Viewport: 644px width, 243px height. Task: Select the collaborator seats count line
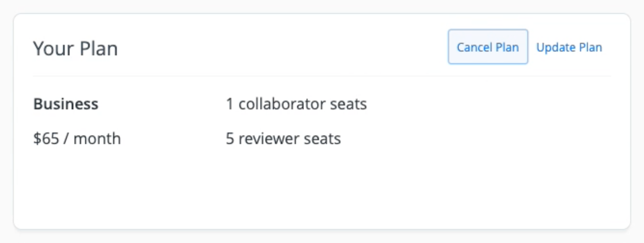296,104
